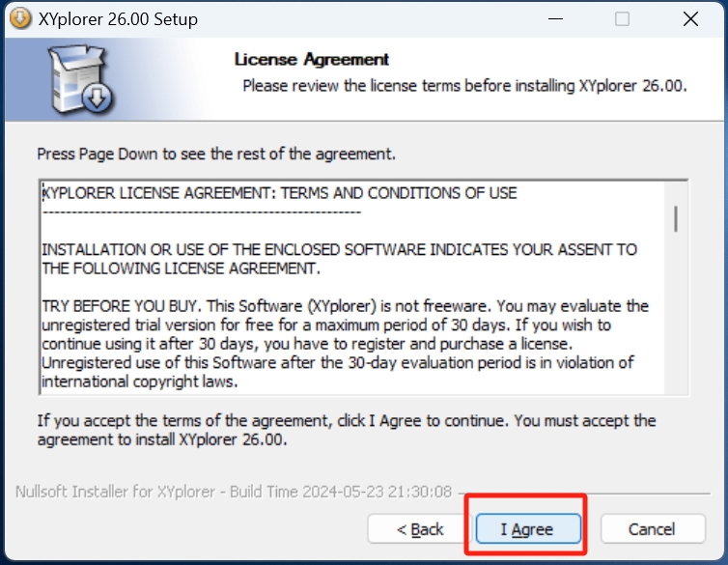The width and height of the screenshot is (728, 565).
Task: Click the Nullsoft Installer build time label
Action: [234, 492]
